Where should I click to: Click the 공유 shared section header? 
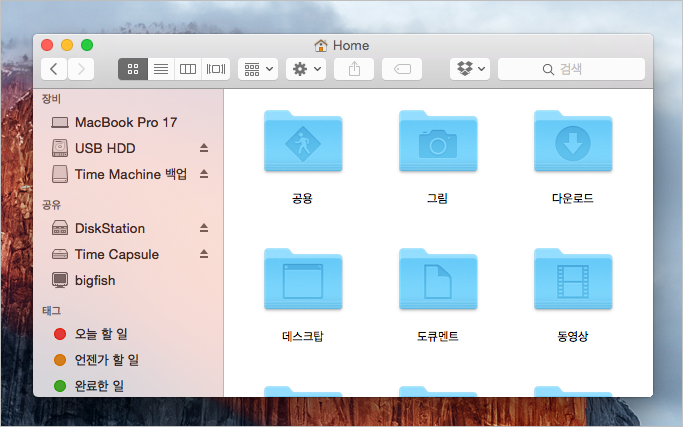51,205
